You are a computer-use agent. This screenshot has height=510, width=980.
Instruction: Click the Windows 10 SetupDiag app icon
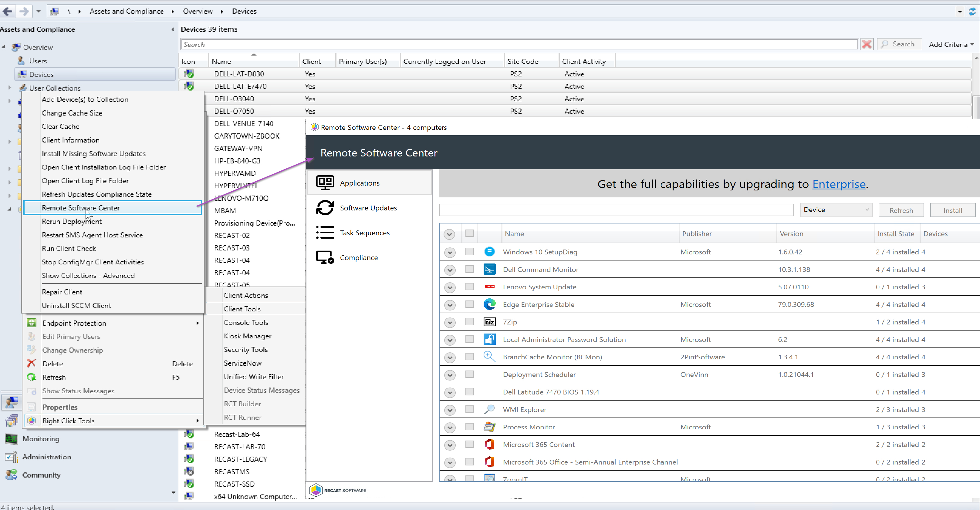(489, 251)
